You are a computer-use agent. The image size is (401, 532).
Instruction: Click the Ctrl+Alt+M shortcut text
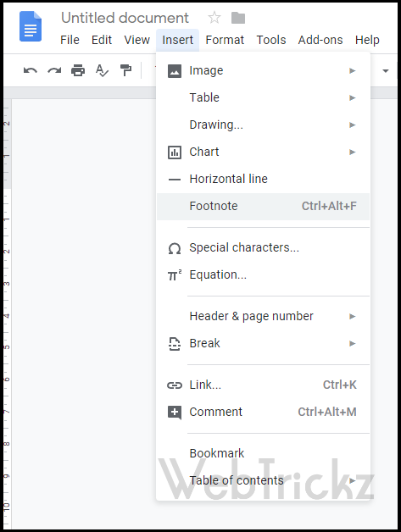pos(327,412)
